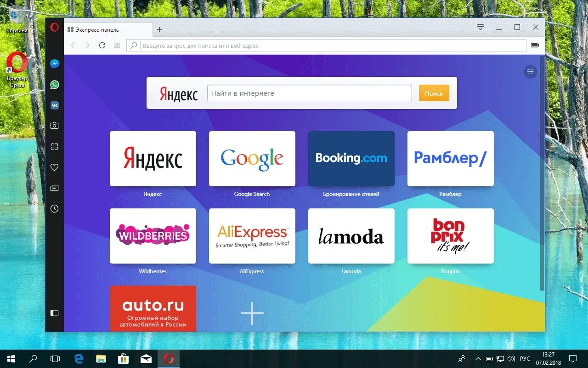The width and height of the screenshot is (588, 368).
Task: Open the Opera menu logo button
Action: [x=54, y=27]
